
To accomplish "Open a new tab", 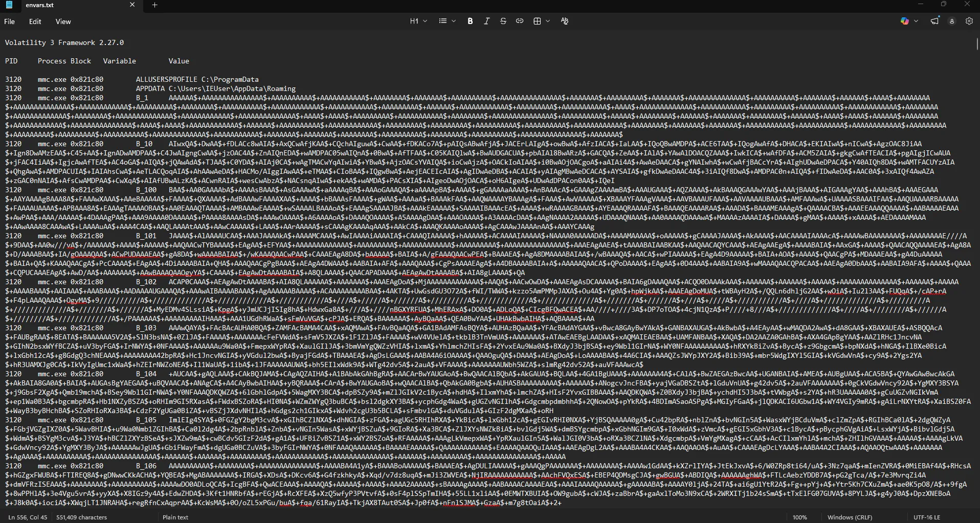I will 154,5.
